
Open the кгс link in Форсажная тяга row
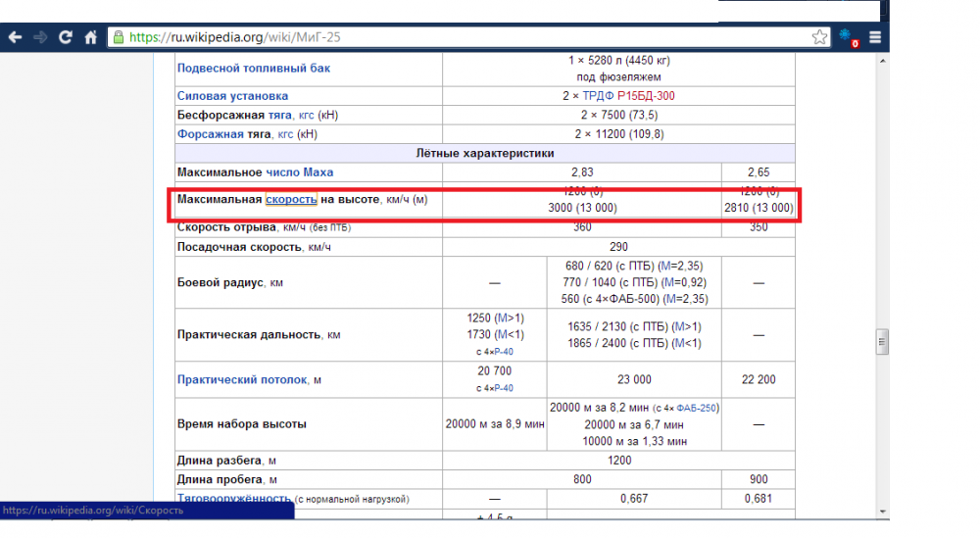[285, 134]
